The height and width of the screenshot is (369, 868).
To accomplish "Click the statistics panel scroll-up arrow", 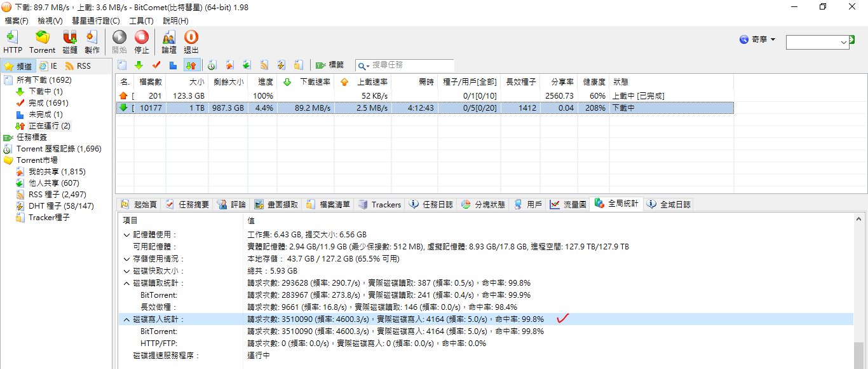I will click(859, 219).
